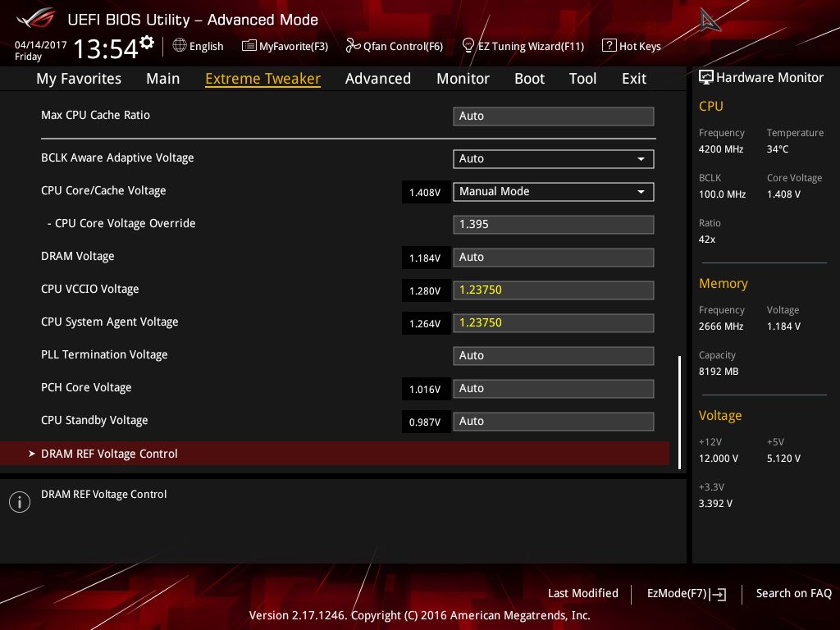Open the time settings gear icon
Screen dimensions: 840x630
pos(146,43)
